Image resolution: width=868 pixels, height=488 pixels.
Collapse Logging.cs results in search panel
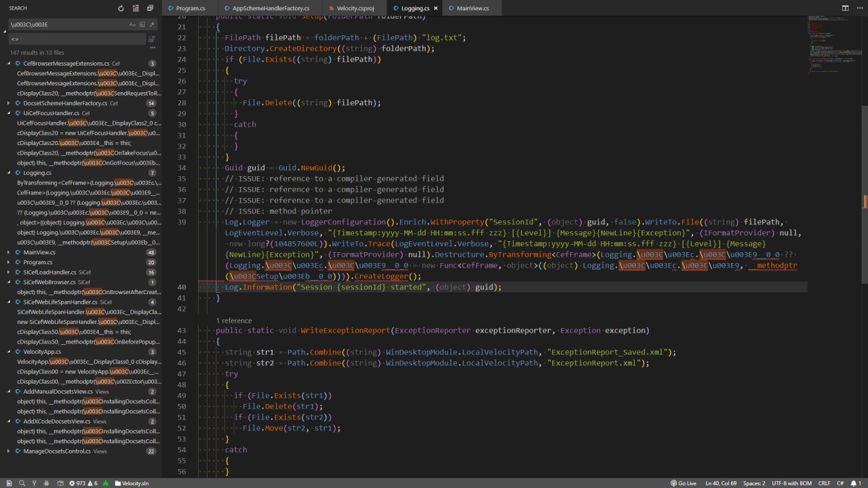[x=9, y=173]
